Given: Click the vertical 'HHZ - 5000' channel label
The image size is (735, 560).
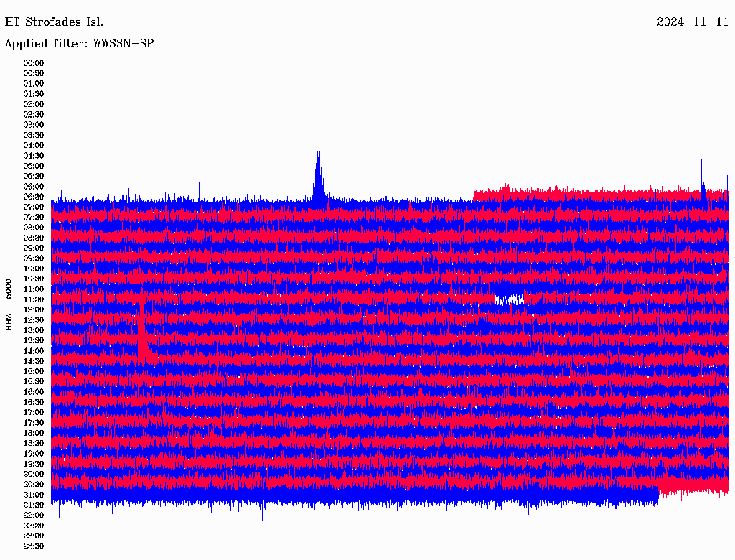Looking at the screenshot, I should point(9,305).
